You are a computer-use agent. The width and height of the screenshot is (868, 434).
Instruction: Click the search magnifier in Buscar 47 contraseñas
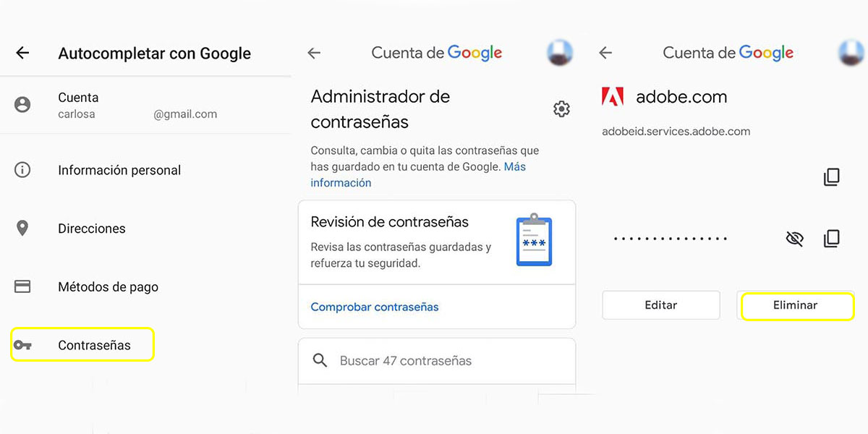320,360
